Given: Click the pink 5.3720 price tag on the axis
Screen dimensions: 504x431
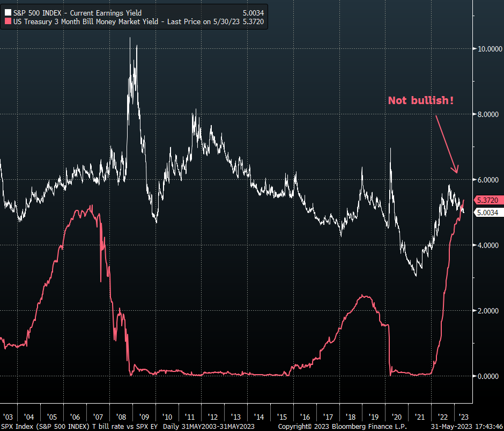Looking at the screenshot, I should [488, 200].
